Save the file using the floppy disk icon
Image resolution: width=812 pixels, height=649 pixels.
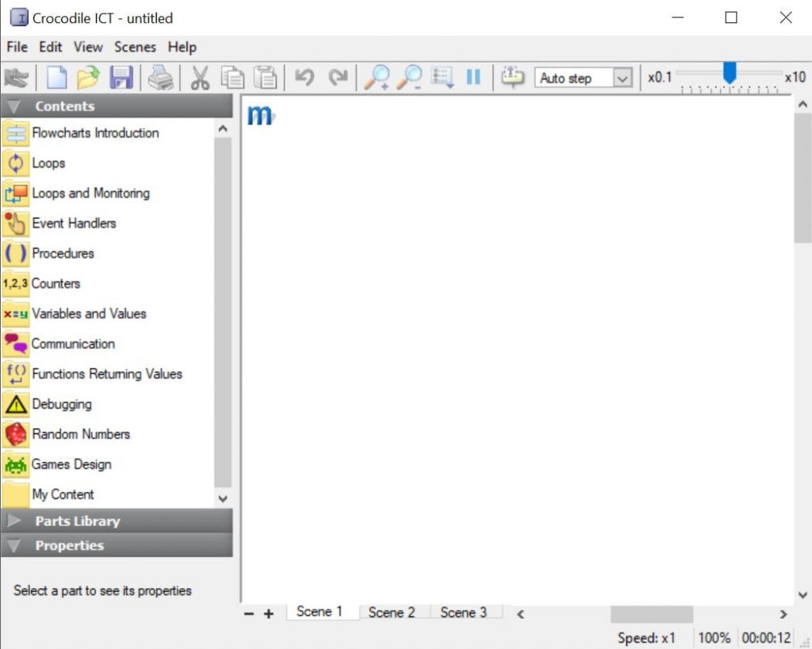click(121, 78)
